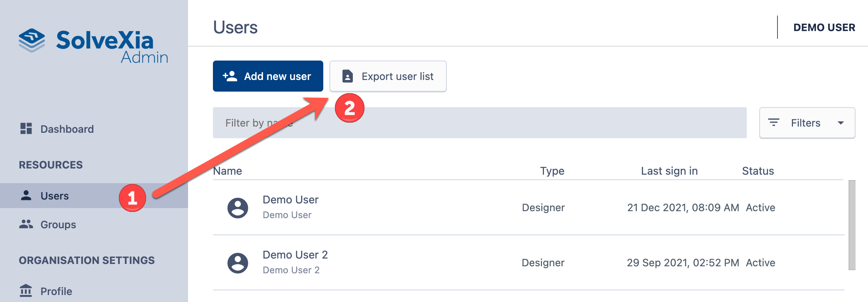The width and height of the screenshot is (868, 302).
Task: Click the Groups people icon
Action: click(26, 224)
